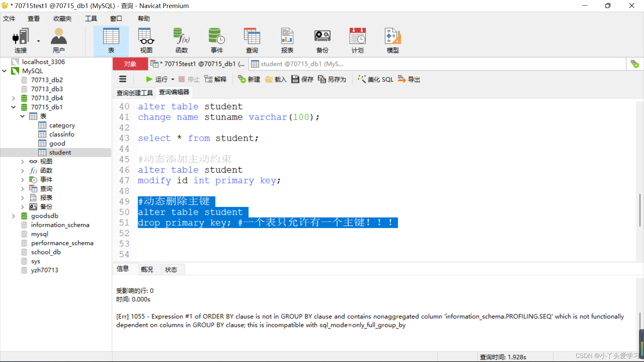Switch to 70715test1 query tab
Image resolution: width=644 pixels, height=362 pixels.
[x=198, y=64]
